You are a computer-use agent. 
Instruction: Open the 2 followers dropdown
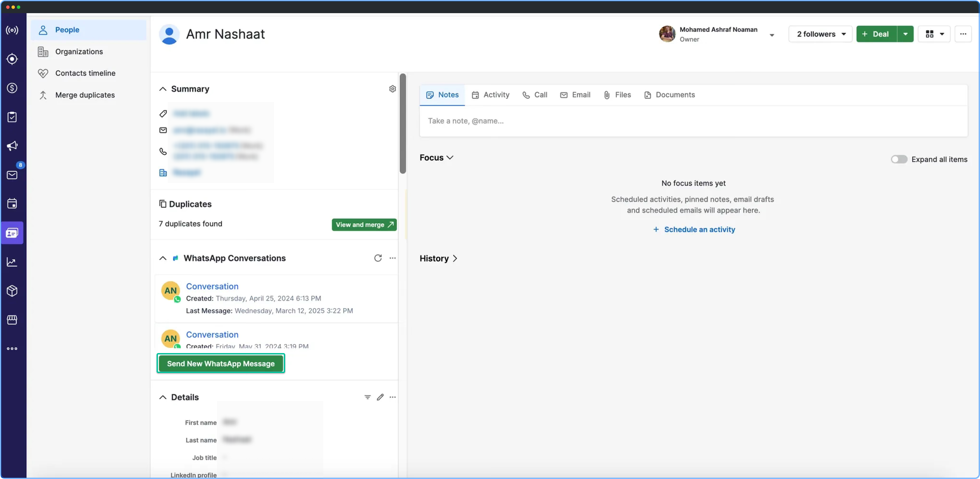point(820,34)
